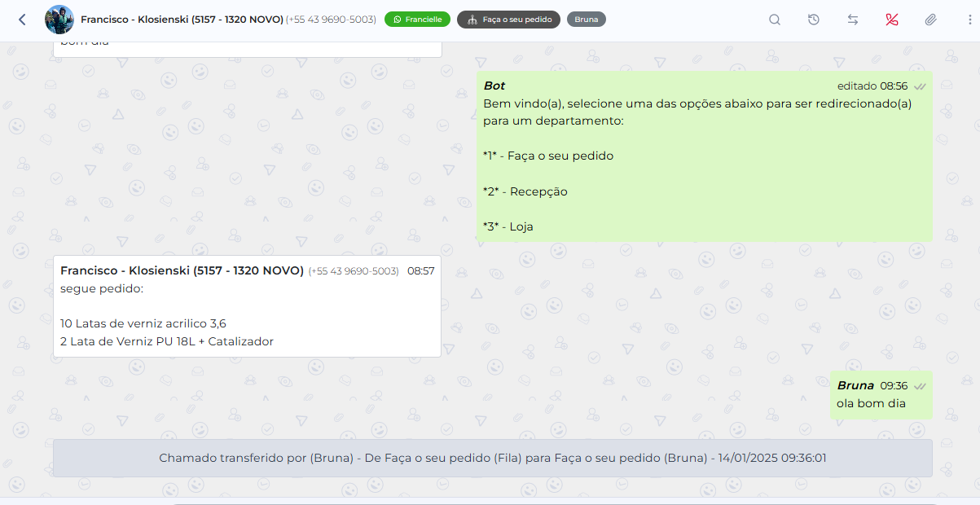This screenshot has width=980, height=505.
Task: Click the header phone number +55 43 9690-5003
Action: click(x=331, y=20)
